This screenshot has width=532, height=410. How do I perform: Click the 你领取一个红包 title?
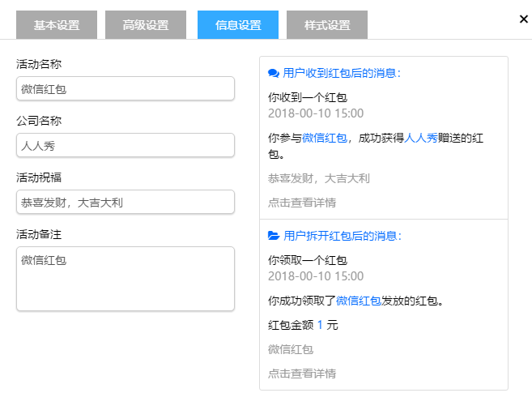click(x=308, y=261)
